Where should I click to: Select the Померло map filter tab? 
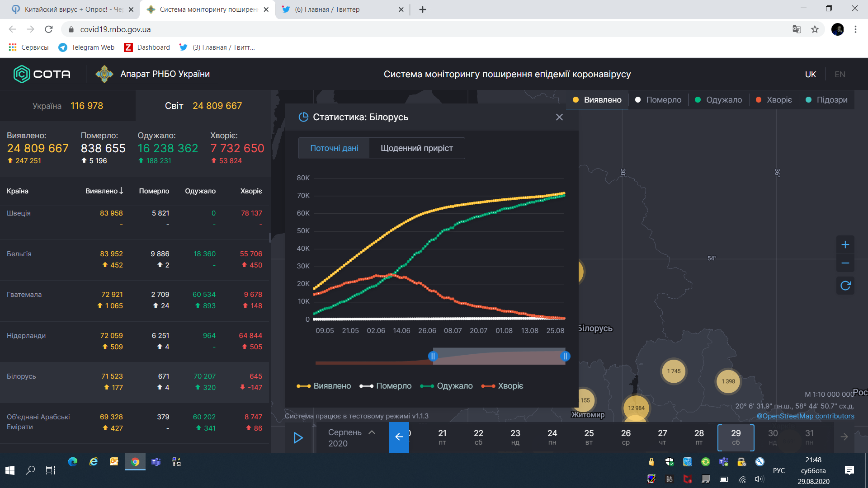pyautogui.click(x=658, y=100)
